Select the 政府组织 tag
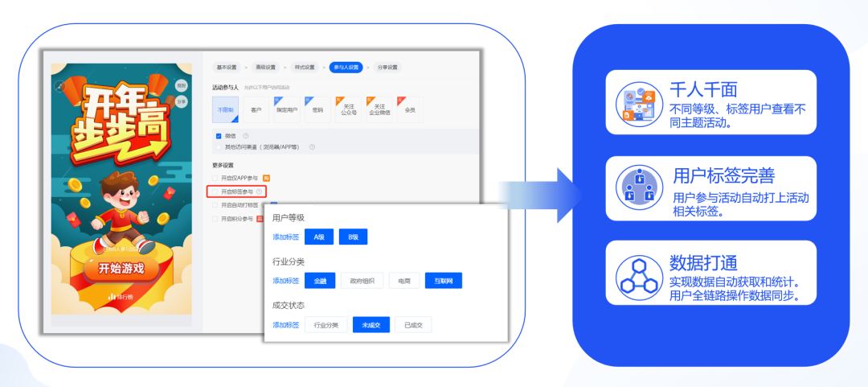 pyautogui.click(x=362, y=281)
